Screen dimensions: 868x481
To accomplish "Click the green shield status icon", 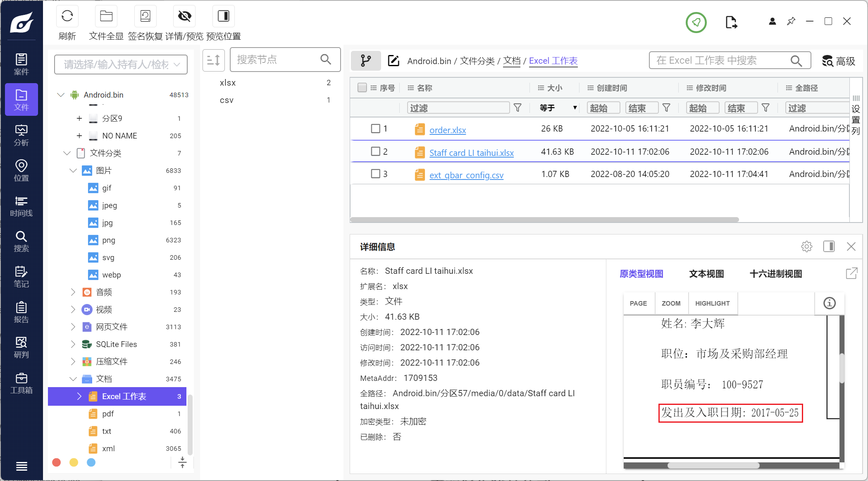I will [696, 22].
